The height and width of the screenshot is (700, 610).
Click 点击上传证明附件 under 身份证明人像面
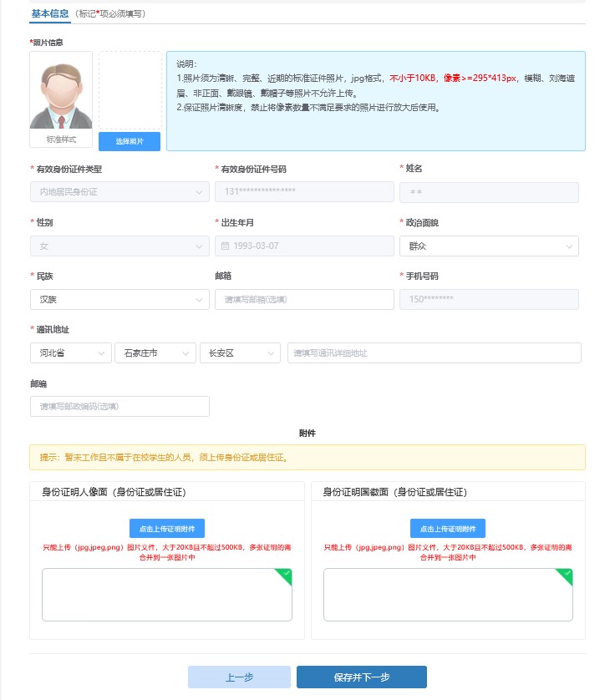pos(167,529)
